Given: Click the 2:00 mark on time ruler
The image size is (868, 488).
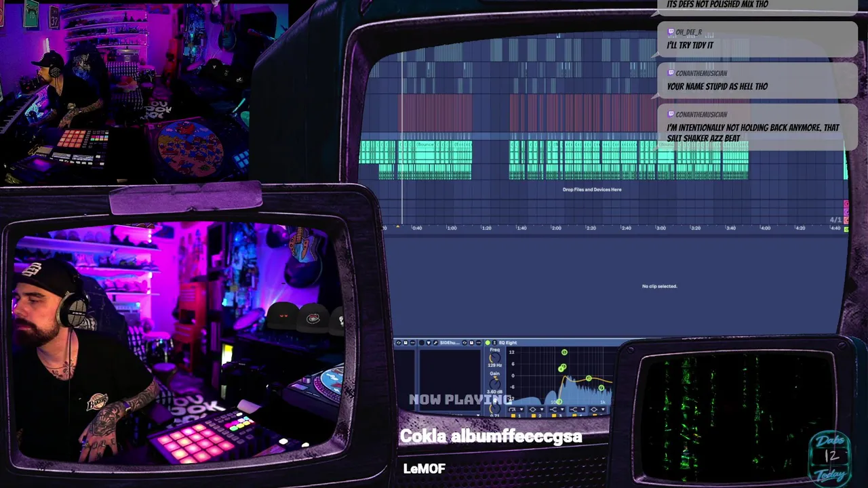Looking at the screenshot, I should point(556,228).
